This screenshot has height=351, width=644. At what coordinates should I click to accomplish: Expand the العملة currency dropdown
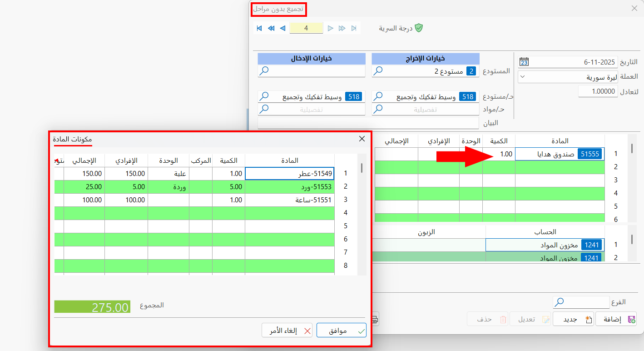(522, 77)
